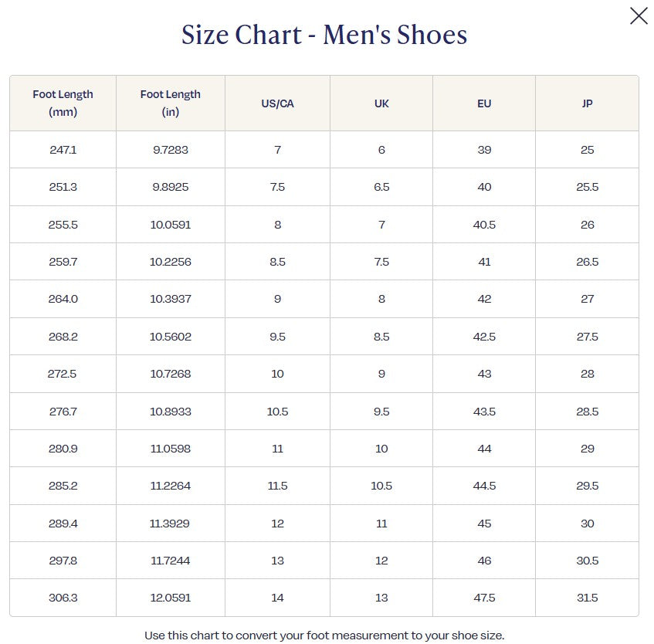Click US/CA size 9.5 cell
The height and width of the screenshot is (644, 654).
click(277, 337)
